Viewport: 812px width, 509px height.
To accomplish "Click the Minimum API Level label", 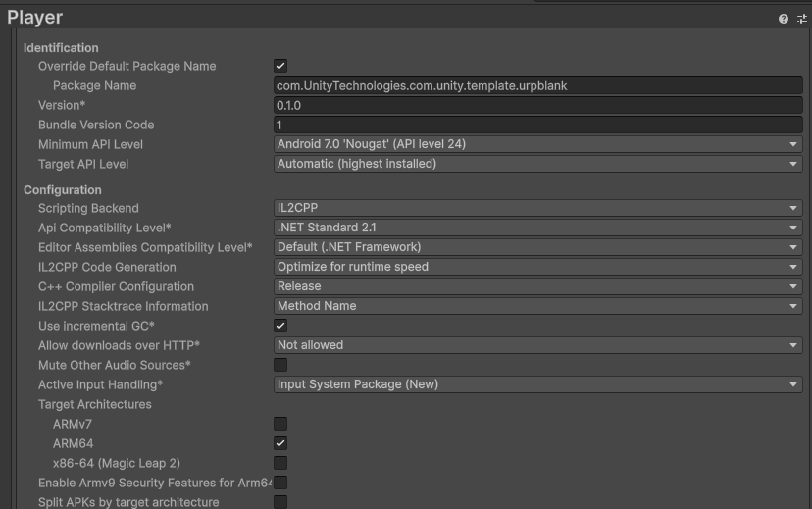I will coord(90,144).
